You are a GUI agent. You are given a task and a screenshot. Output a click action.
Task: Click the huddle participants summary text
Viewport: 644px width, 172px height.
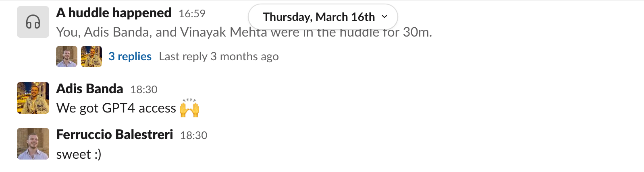pyautogui.click(x=244, y=32)
